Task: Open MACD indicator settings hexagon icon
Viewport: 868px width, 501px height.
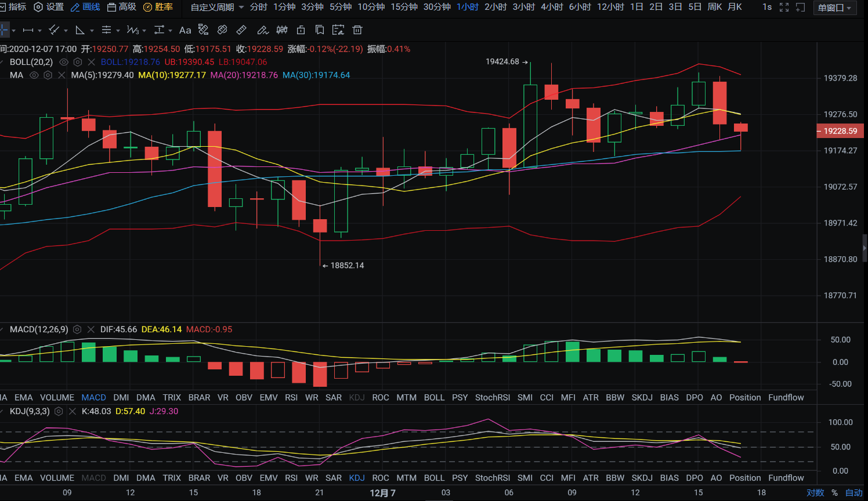Action: coord(77,329)
